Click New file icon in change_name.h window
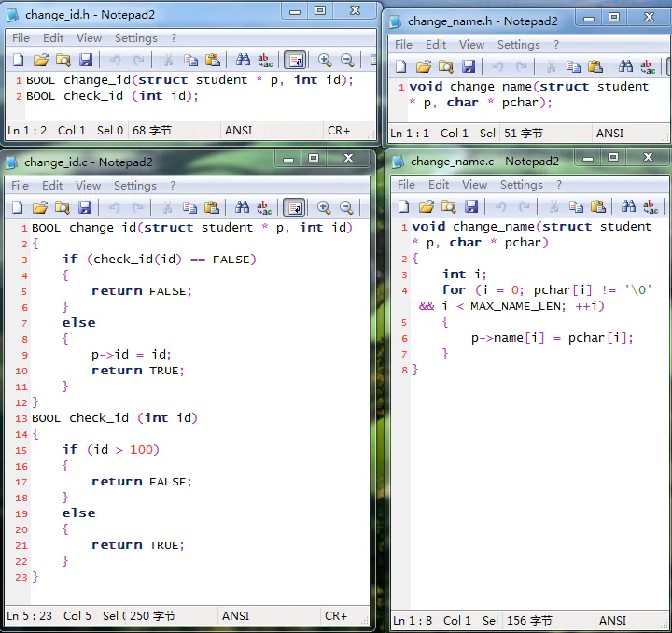672x633 pixels. (401, 66)
